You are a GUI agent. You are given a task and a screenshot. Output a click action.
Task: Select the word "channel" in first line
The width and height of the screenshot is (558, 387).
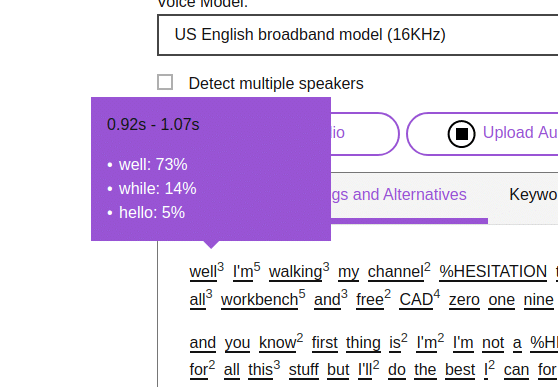[396, 272]
